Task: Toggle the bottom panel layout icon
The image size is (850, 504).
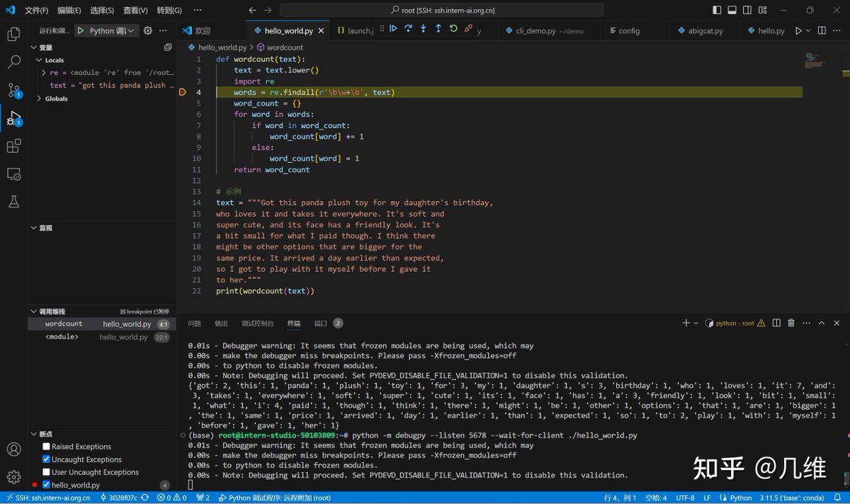Action: (732, 10)
